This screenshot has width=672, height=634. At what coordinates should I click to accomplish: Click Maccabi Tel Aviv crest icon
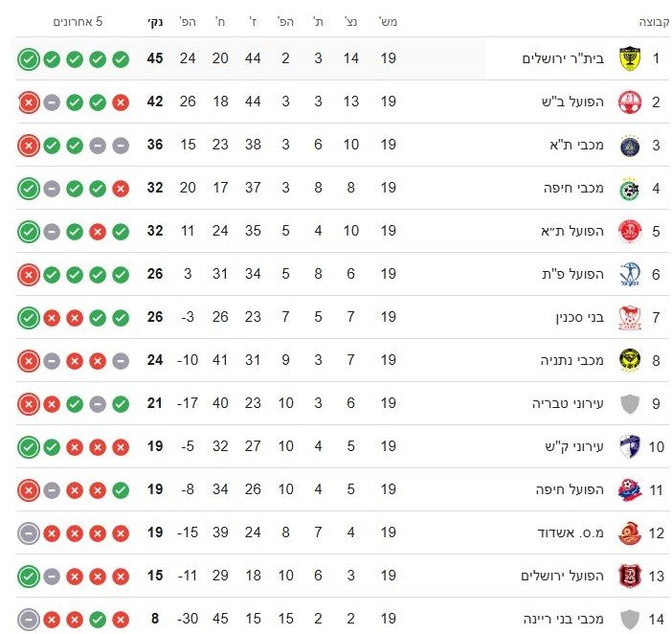pyautogui.click(x=628, y=146)
